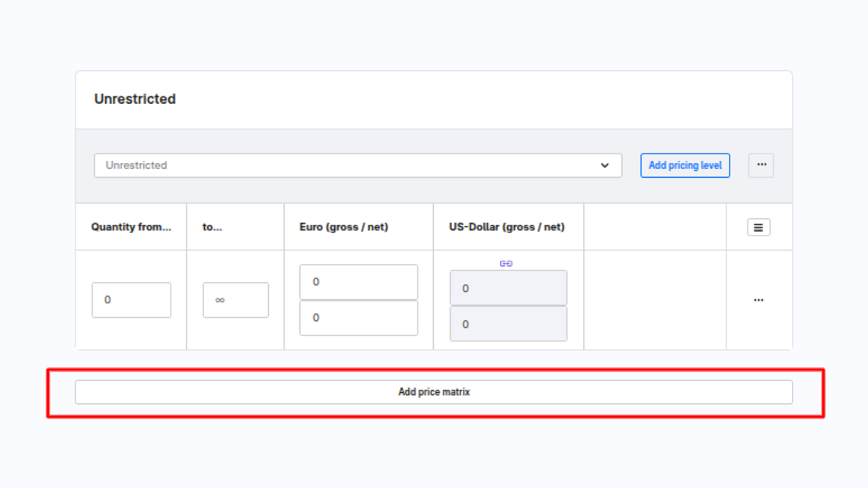Focus the Quantity from input field
The height and width of the screenshot is (488, 868).
tap(132, 300)
